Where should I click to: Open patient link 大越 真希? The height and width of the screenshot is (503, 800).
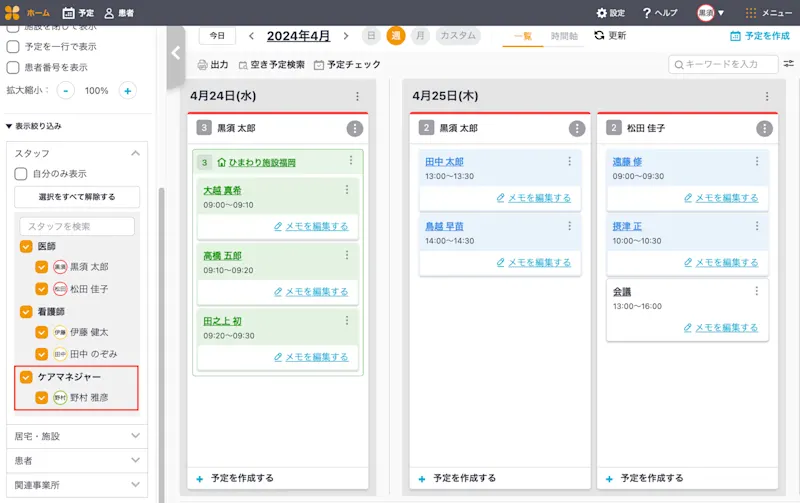222,190
